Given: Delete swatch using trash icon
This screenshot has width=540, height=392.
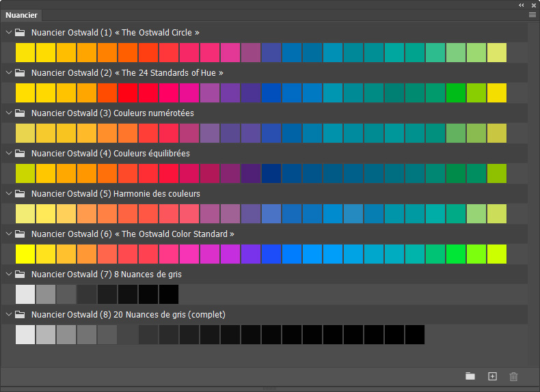Looking at the screenshot, I should coord(513,376).
